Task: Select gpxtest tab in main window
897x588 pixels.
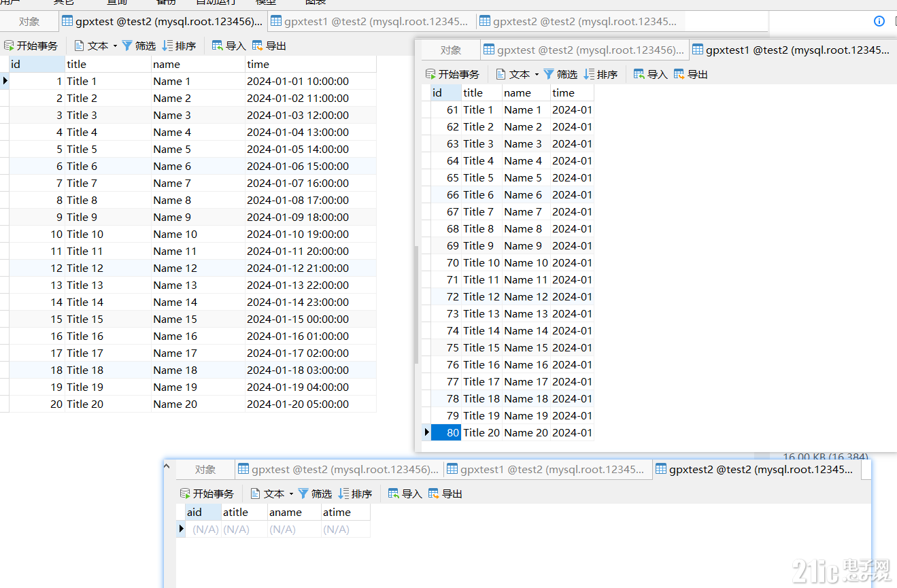Action: 163,22
